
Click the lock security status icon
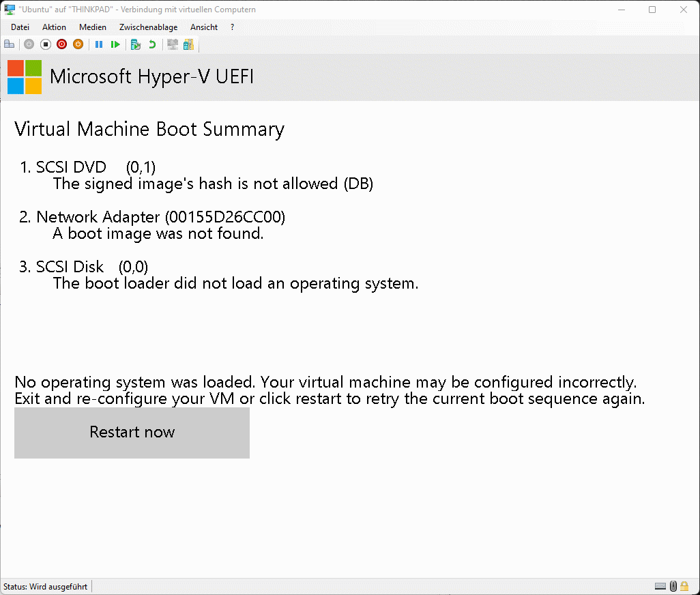[684, 586]
